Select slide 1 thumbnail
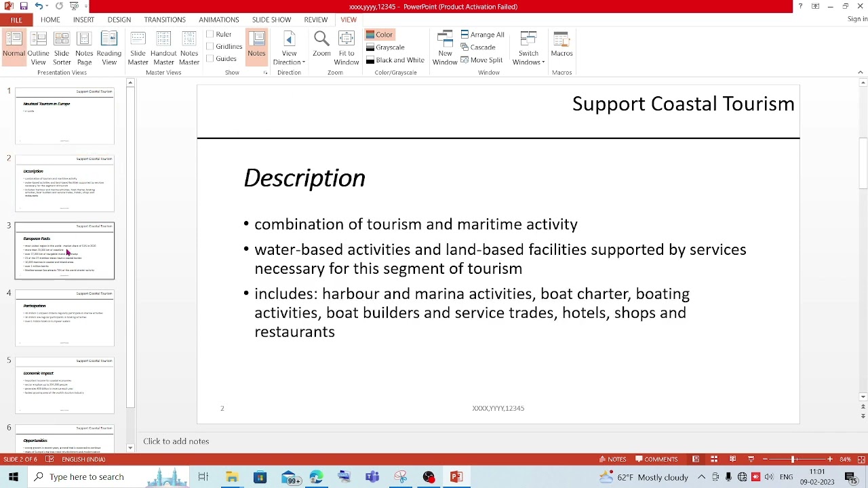This screenshot has height=488, width=868. 64,116
